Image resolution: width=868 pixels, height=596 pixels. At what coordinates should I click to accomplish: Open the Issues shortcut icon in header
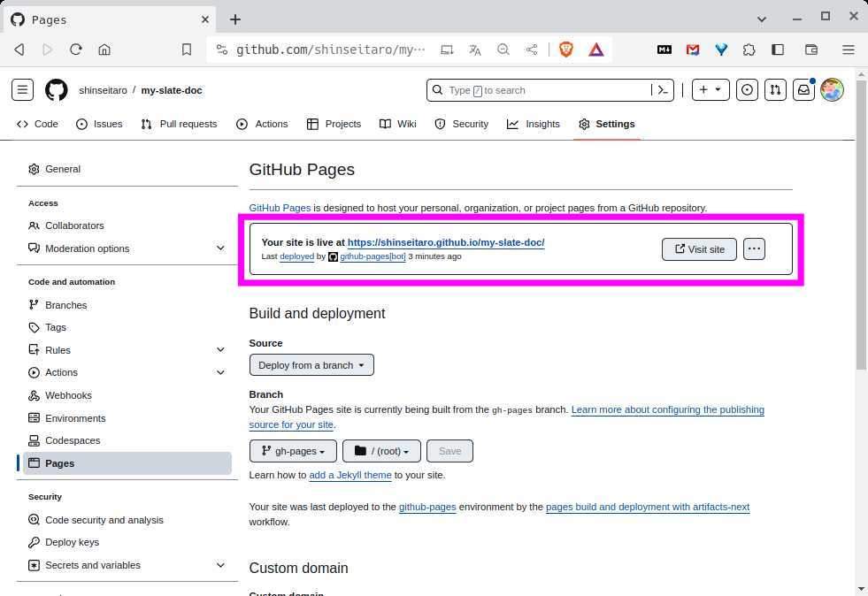coord(747,89)
